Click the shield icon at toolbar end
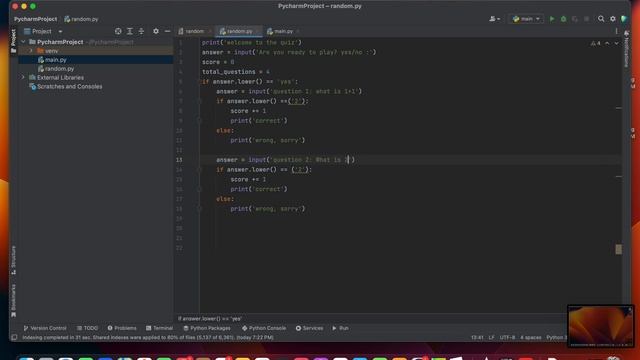Image resolution: width=640 pixels, height=360 pixels. tap(624, 19)
